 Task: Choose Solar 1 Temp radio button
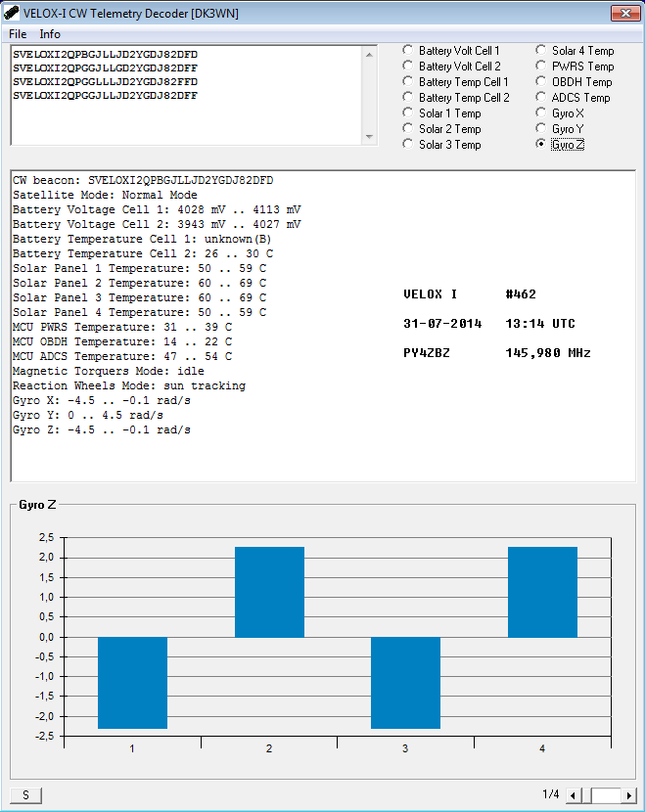[x=408, y=113]
